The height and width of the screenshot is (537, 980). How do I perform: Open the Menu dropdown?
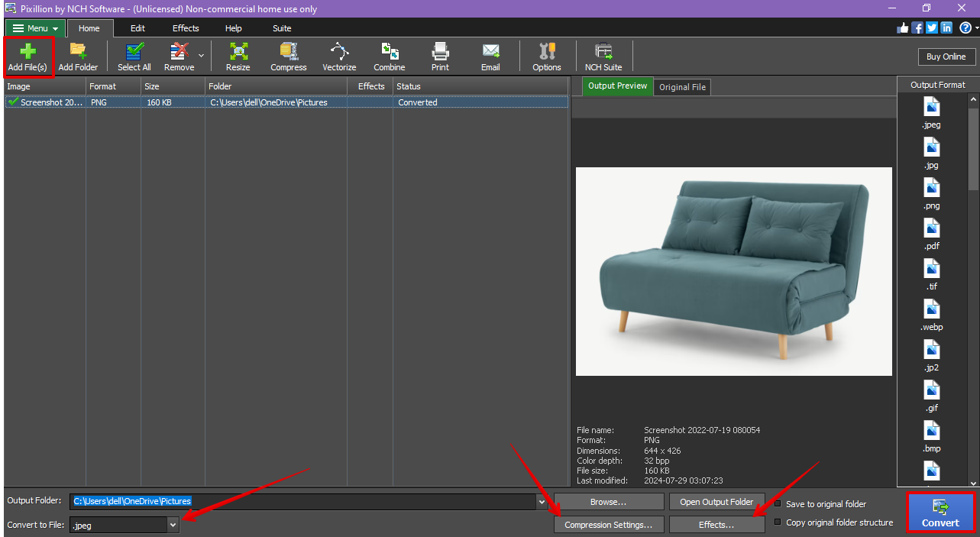[34, 27]
